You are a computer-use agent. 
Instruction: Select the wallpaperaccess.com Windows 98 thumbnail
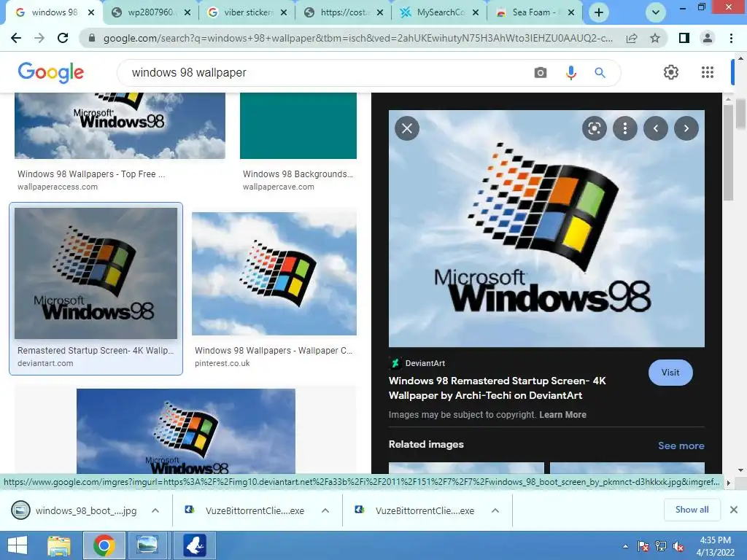coord(120,125)
